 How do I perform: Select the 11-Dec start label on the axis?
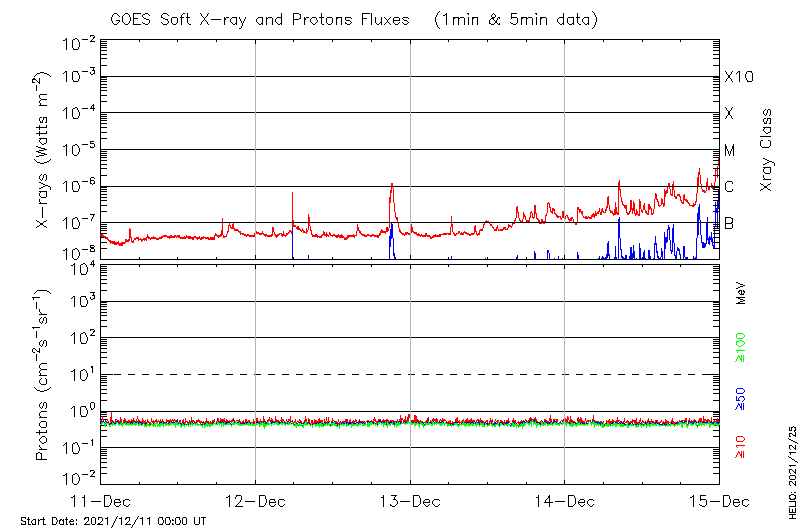101,500
